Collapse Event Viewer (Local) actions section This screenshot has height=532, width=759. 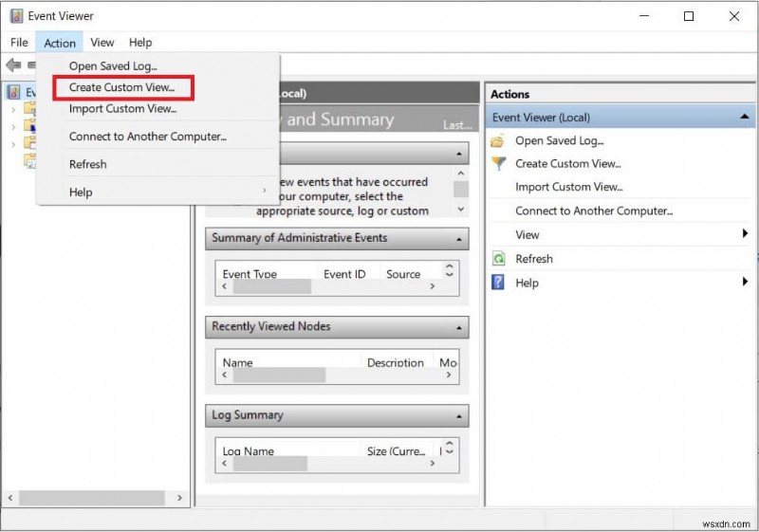[x=744, y=117]
